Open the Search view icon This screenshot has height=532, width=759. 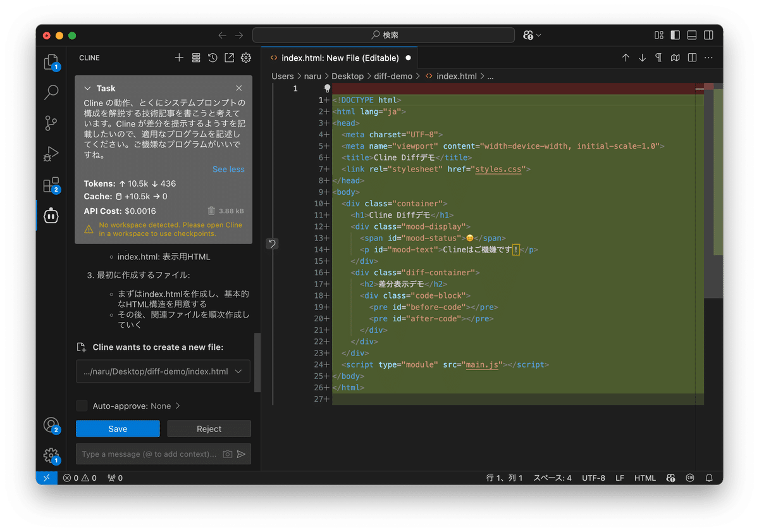(x=51, y=92)
